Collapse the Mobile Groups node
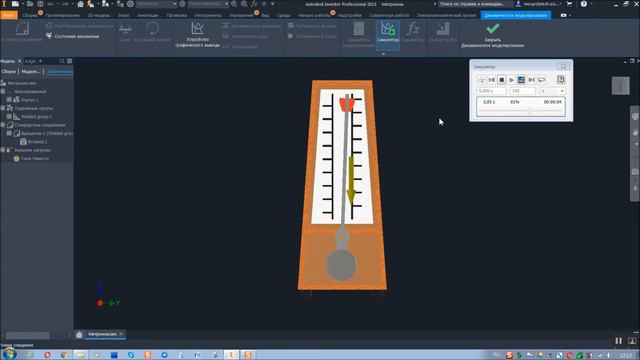 point(3,108)
